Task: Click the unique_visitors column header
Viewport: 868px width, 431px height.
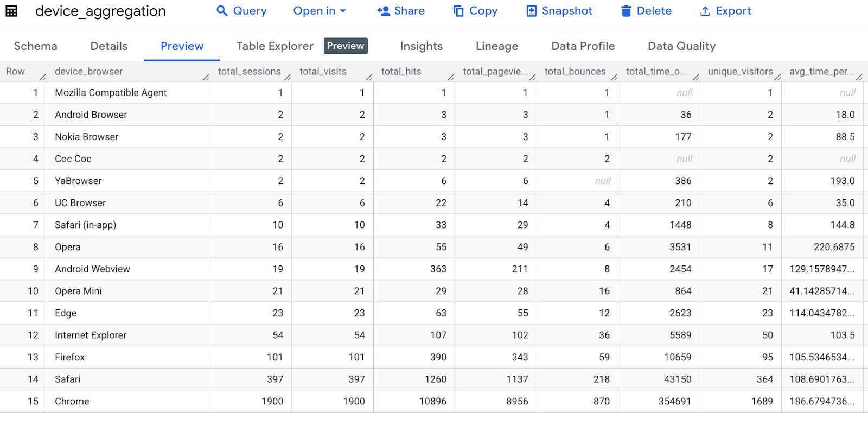Action: point(740,72)
